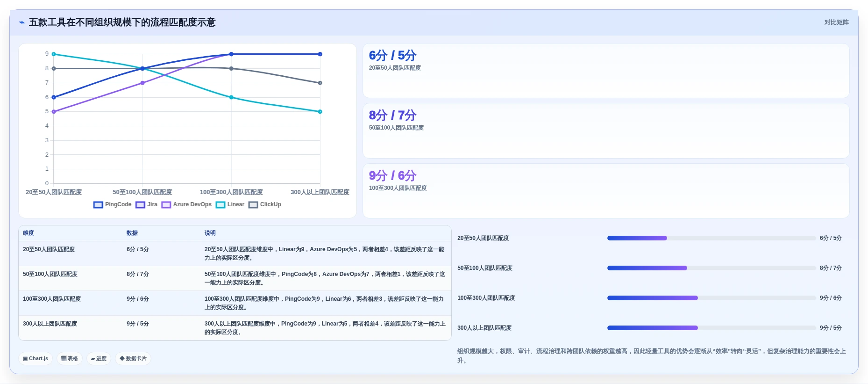The height and width of the screenshot is (384, 868).
Task: Click progress bar for 20至50人团队匹配度
Action: (711, 238)
